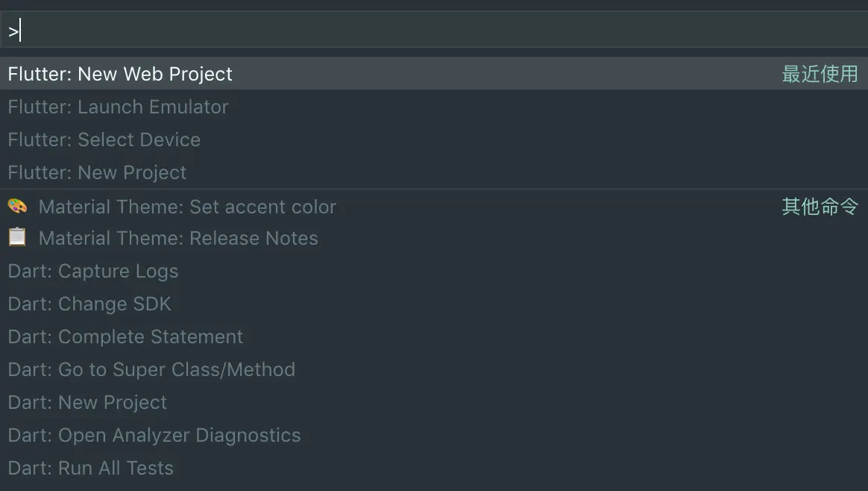Click the clipboard icon beside Release Notes

[x=17, y=237]
